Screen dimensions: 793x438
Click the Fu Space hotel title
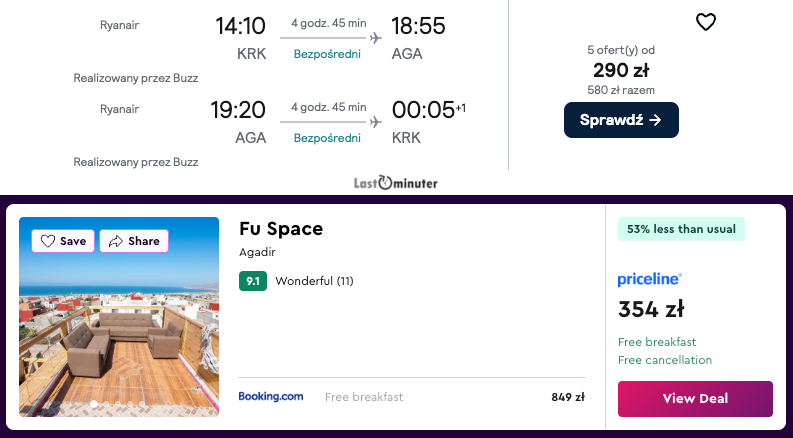(x=281, y=229)
